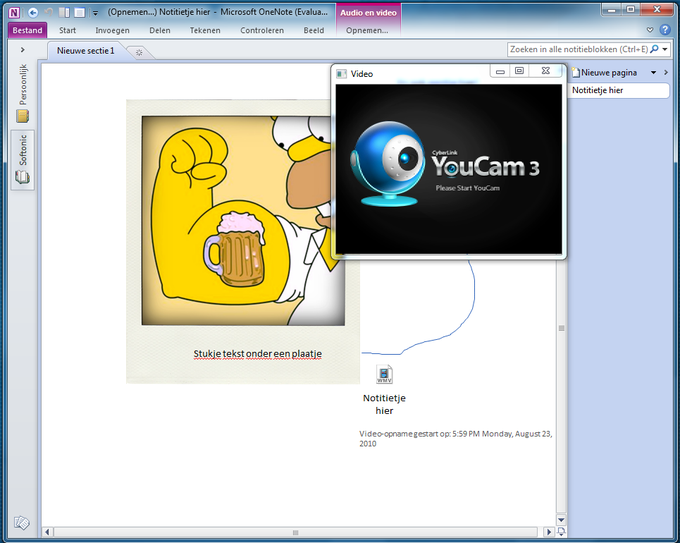Click the WMV video file icon
The height and width of the screenshot is (543, 680).
click(x=384, y=374)
